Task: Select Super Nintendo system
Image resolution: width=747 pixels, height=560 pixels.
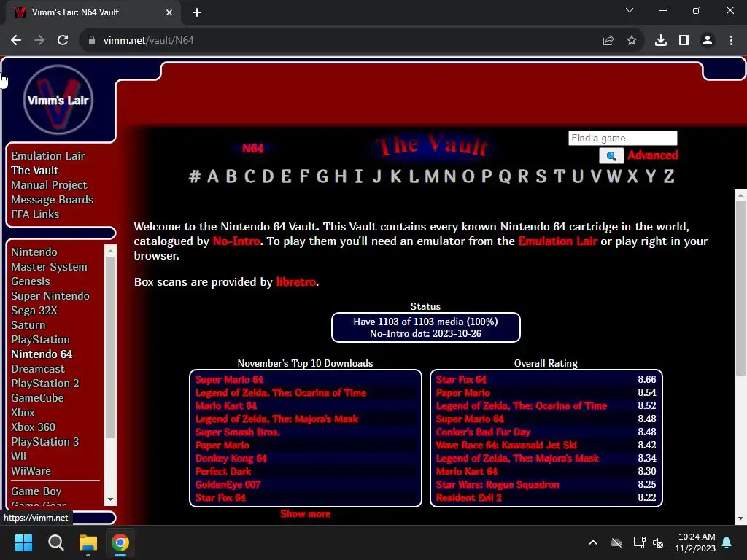Action: [x=50, y=296]
